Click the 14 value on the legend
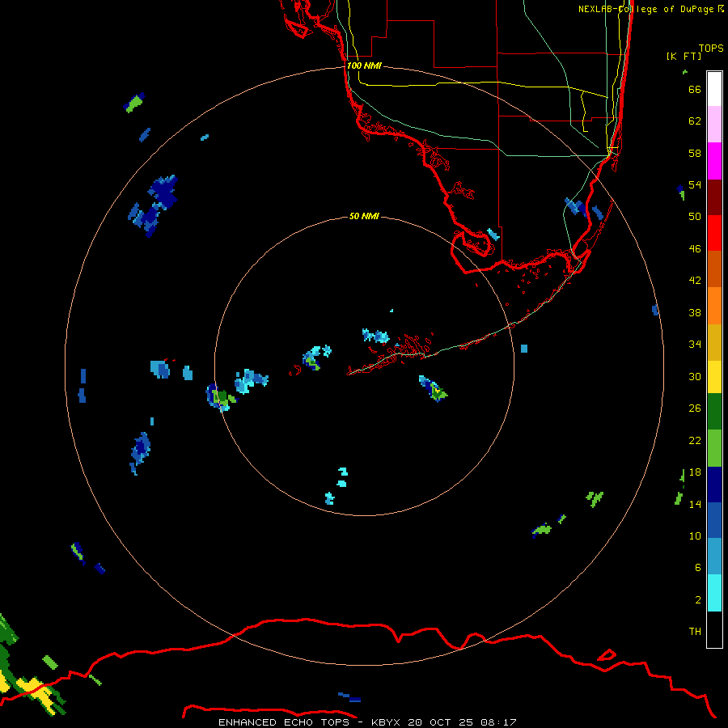728x728 pixels. coord(695,504)
